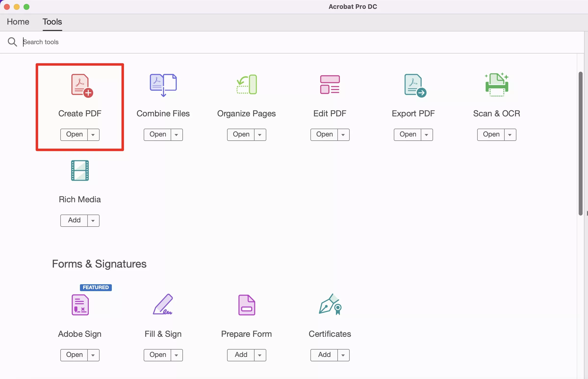Open the Create PDF tool
This screenshot has width=588, height=379.
(x=74, y=134)
